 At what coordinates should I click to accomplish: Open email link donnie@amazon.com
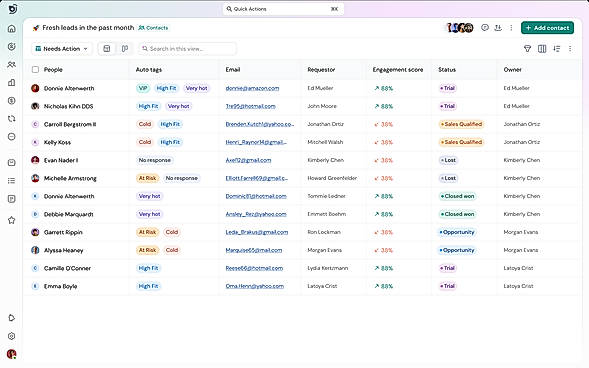coord(252,88)
